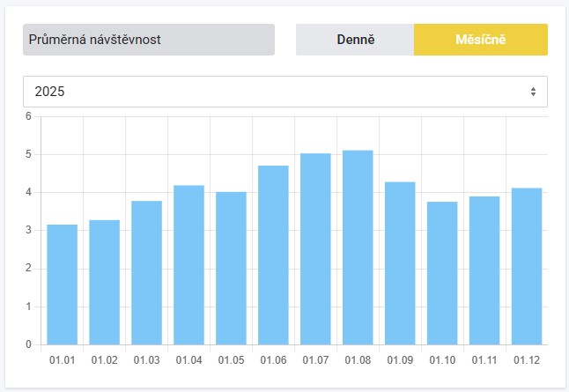Select the bar for 01.04
This screenshot has width=569, height=392.
point(188,264)
